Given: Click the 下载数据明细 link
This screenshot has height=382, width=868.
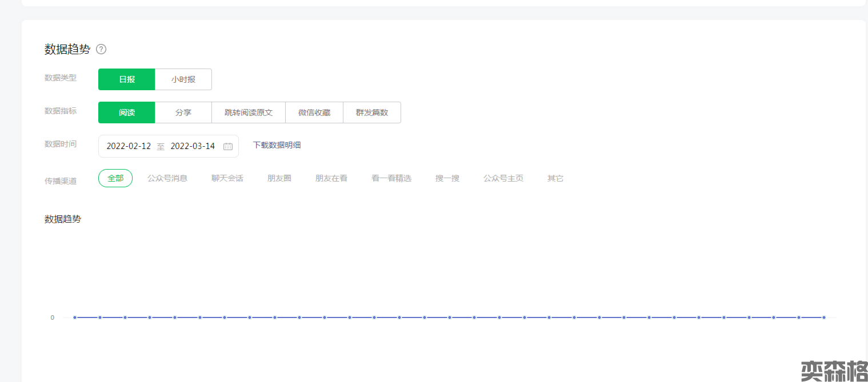Looking at the screenshot, I should tap(277, 145).
